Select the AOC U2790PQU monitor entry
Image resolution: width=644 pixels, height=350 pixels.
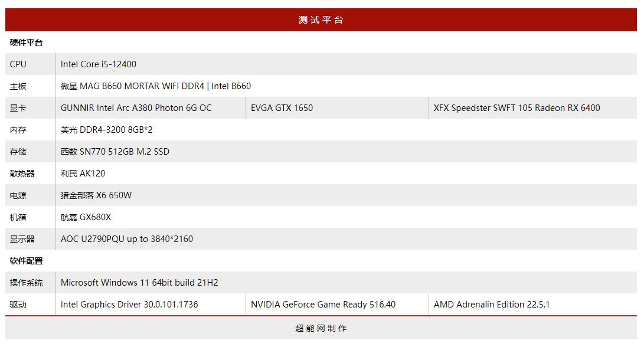(127, 239)
